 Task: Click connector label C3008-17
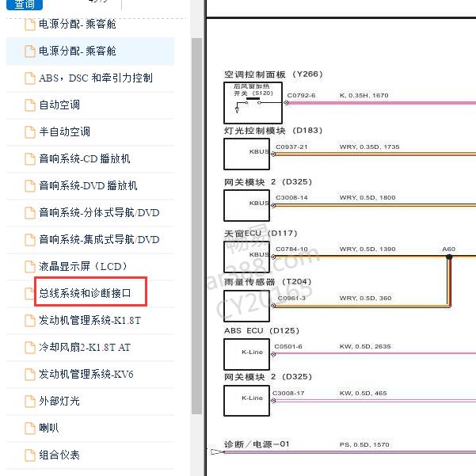point(288,393)
